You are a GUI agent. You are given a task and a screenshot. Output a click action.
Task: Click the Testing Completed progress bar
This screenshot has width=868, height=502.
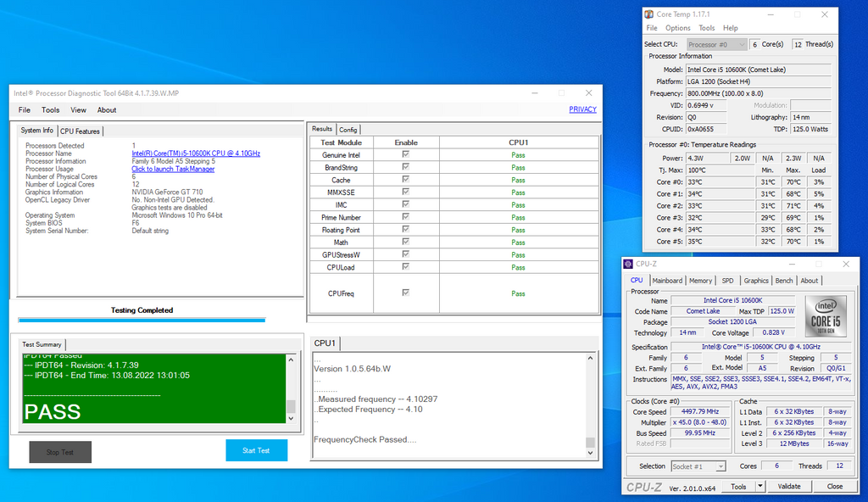(x=142, y=320)
